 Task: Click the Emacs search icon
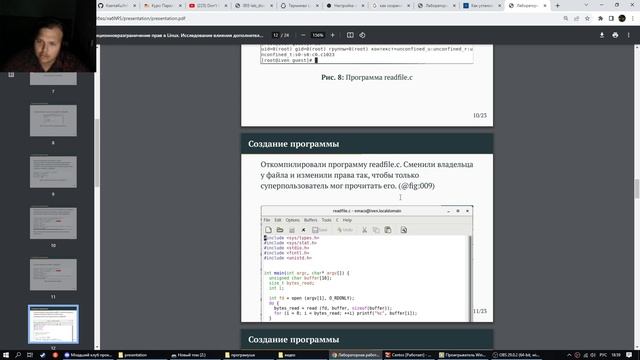404,230
